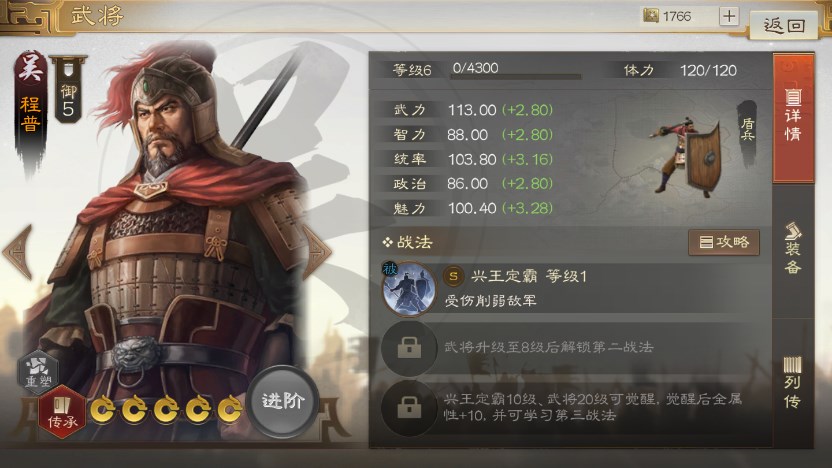
Task: Tap the 御 5 cost banner
Action: 68,90
